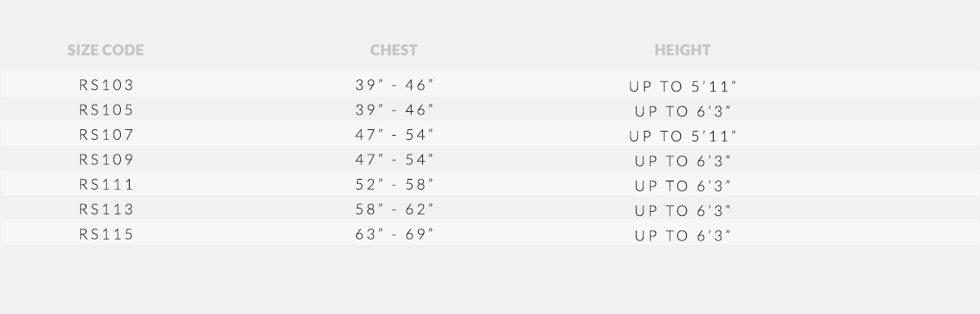Image resolution: width=980 pixels, height=314 pixels.
Task: Click the SIZE CODE column header
Action: pos(105,50)
